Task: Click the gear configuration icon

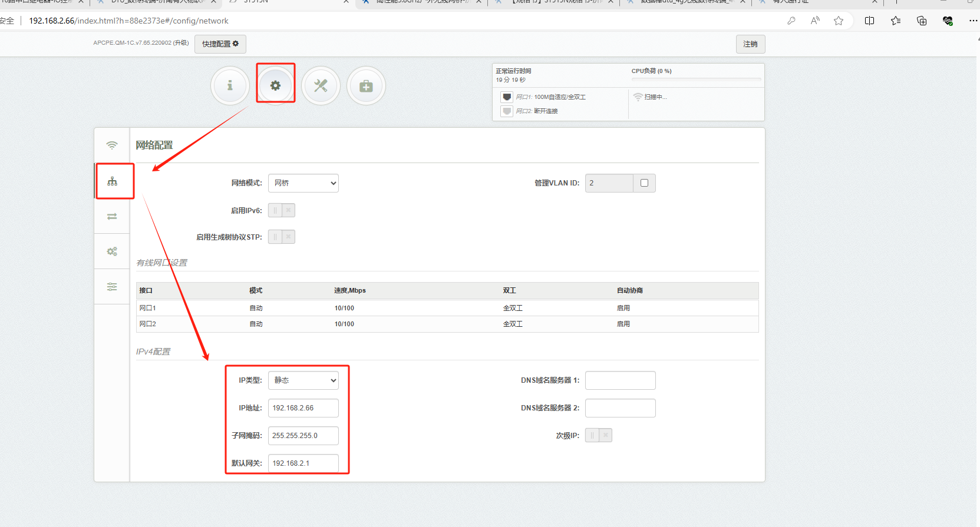Action: coord(275,86)
